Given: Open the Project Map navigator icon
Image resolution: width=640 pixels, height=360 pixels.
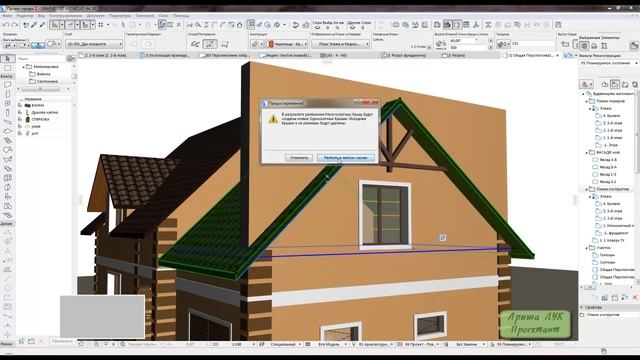Looking at the screenshot, I should point(605,84).
